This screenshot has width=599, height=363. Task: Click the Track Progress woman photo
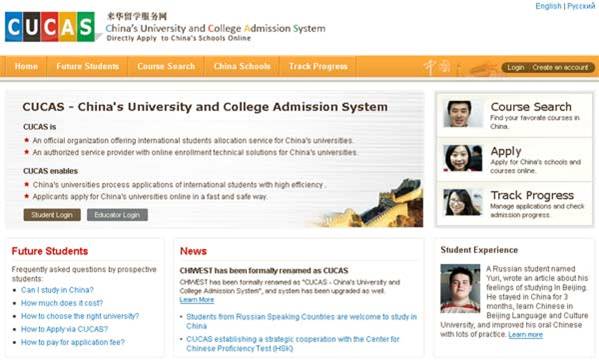[x=463, y=203]
